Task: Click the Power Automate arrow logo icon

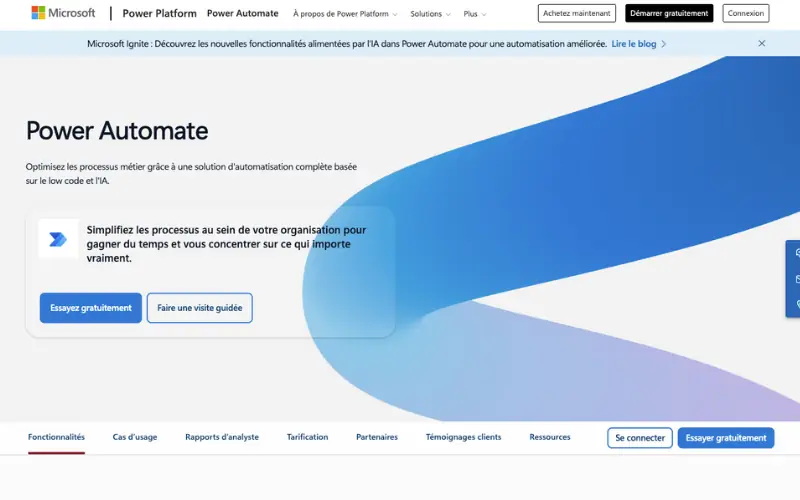Action: point(58,239)
